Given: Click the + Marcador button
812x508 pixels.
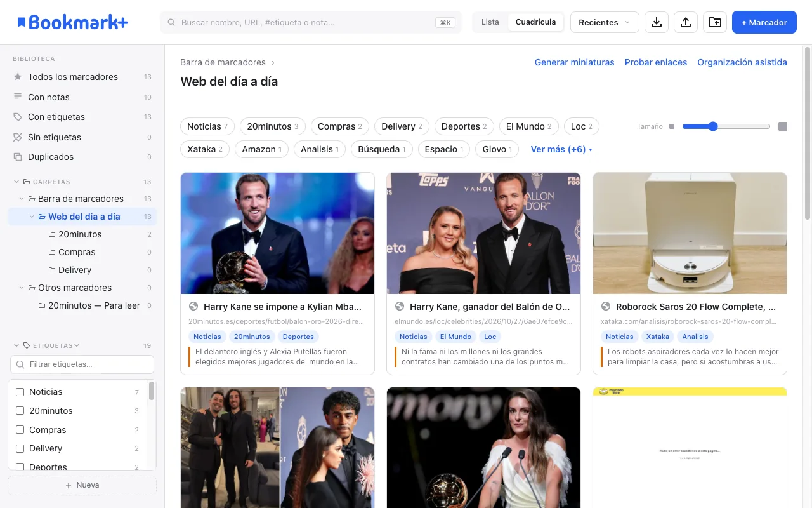Looking at the screenshot, I should click(764, 22).
